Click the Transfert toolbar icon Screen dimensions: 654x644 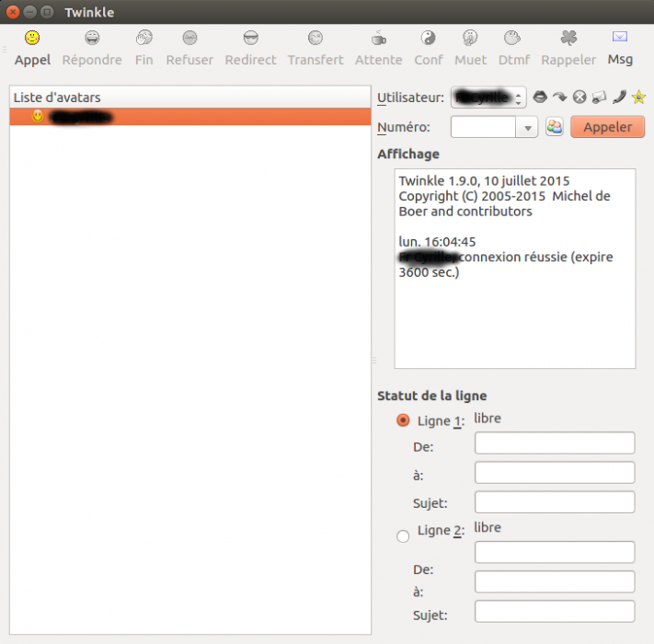316,38
